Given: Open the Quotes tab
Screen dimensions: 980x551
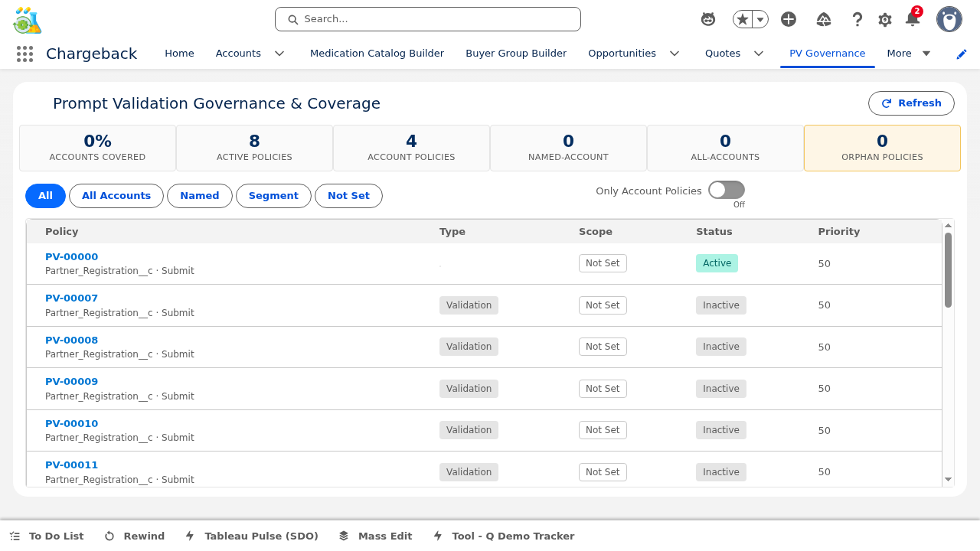Looking at the screenshot, I should (723, 54).
